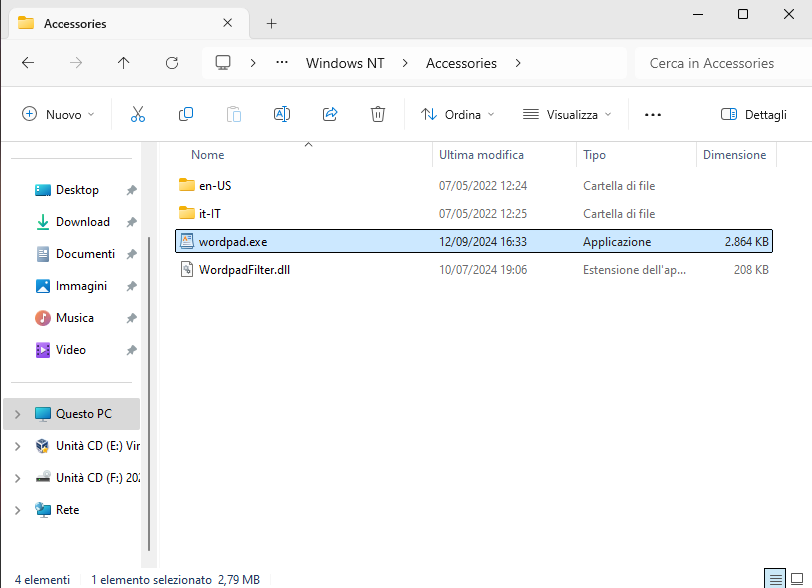Screen dimensions: 812x588
Task: Click the pin icon beside Immagini
Action: coord(132,286)
